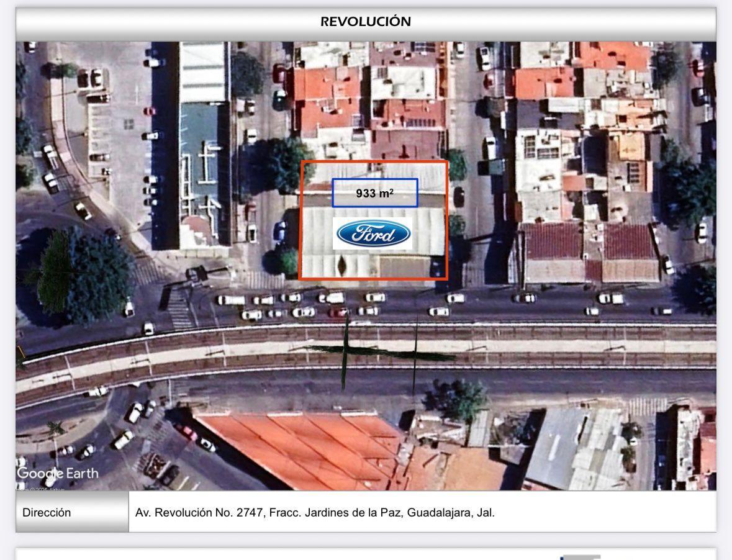This screenshot has width=732, height=560.
Task: Click the black car right of the 933 m² label
Action: pos(459,196)
